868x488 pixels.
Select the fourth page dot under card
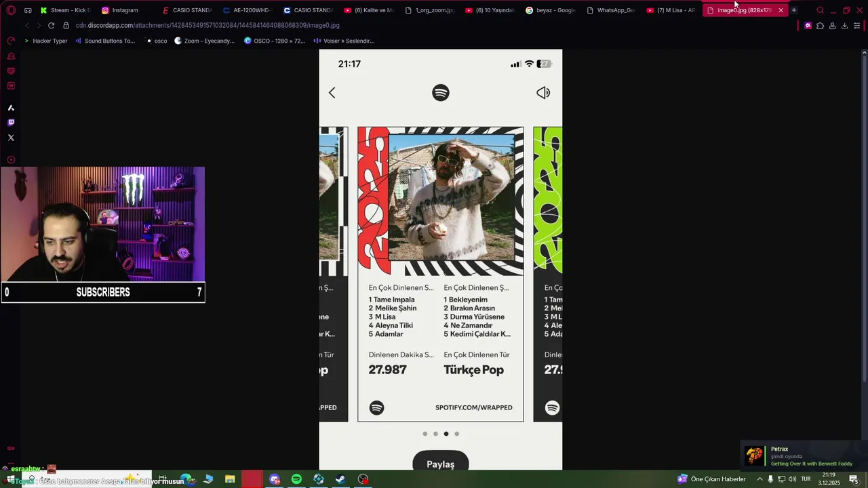[456, 434]
